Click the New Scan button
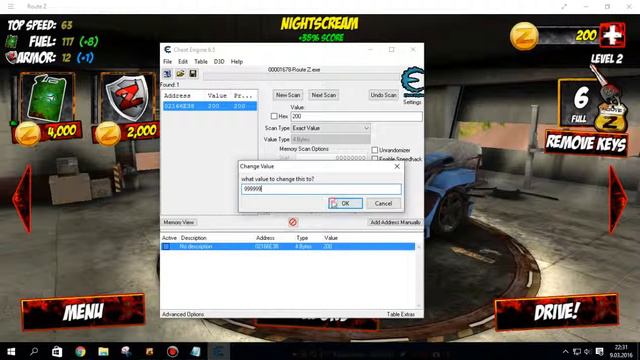This screenshot has width=640, height=360. [288, 95]
